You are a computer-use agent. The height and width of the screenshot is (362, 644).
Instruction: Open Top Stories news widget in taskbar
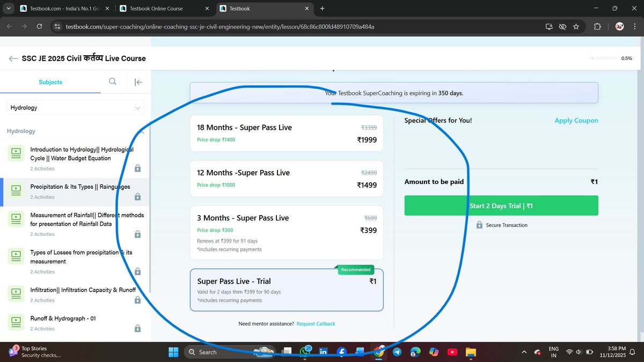[35, 352]
